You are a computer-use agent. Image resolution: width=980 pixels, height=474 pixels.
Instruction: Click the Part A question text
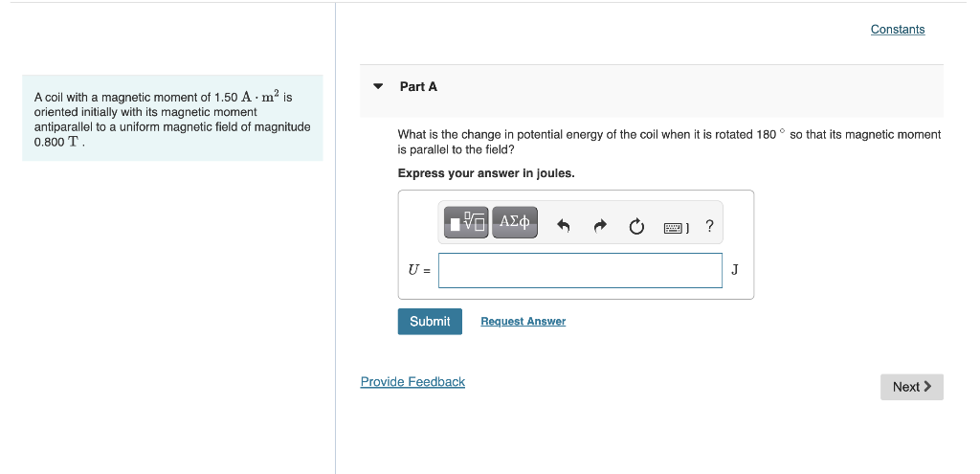tap(669, 142)
